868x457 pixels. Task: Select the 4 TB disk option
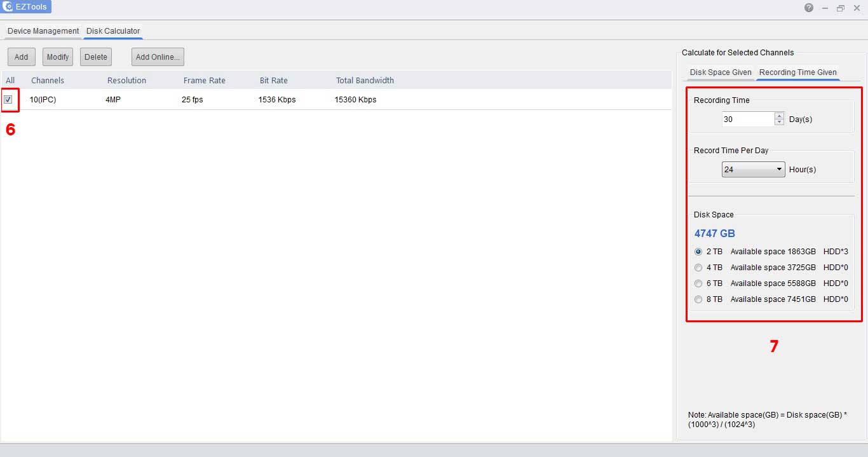tap(698, 268)
